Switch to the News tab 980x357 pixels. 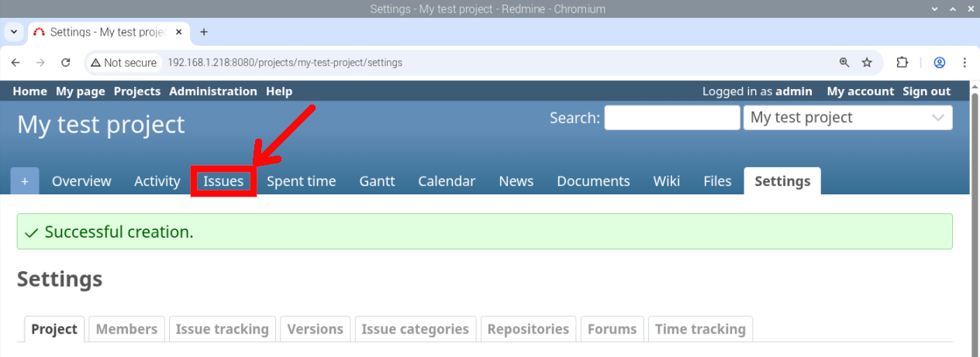(516, 181)
